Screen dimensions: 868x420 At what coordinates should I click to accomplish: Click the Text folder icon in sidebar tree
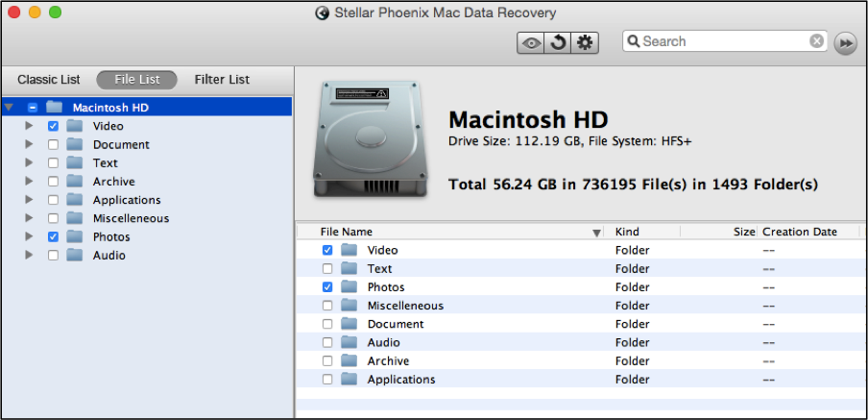pyautogui.click(x=75, y=162)
